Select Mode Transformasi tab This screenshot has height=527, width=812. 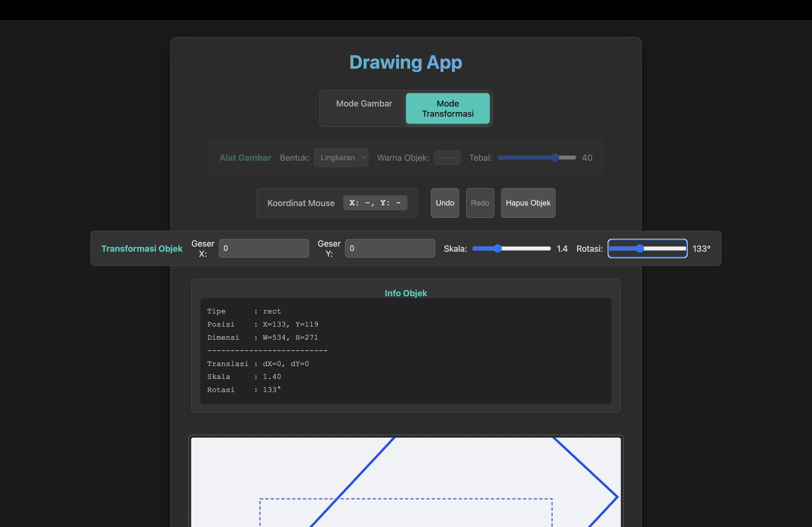click(448, 108)
